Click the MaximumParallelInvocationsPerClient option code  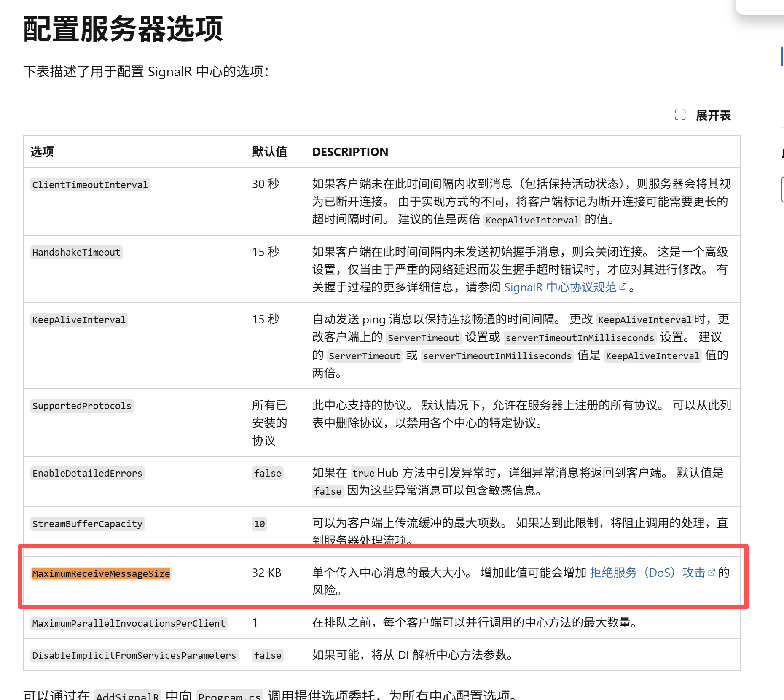129,623
